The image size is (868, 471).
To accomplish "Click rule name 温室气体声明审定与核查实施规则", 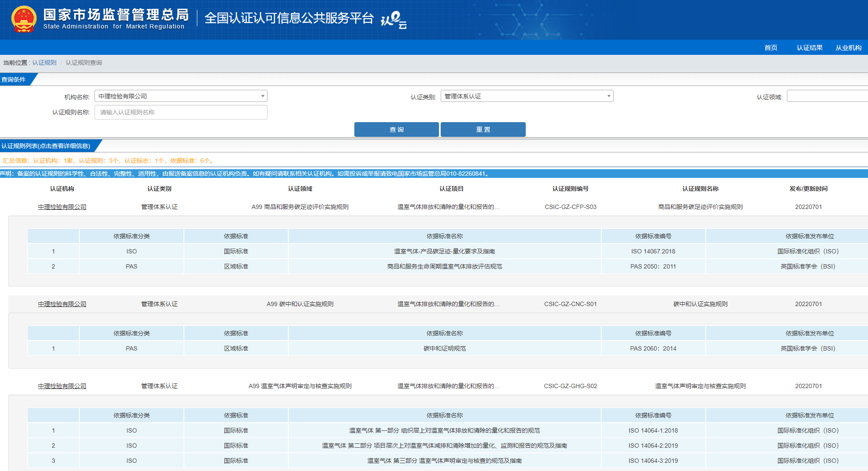I will (x=701, y=386).
